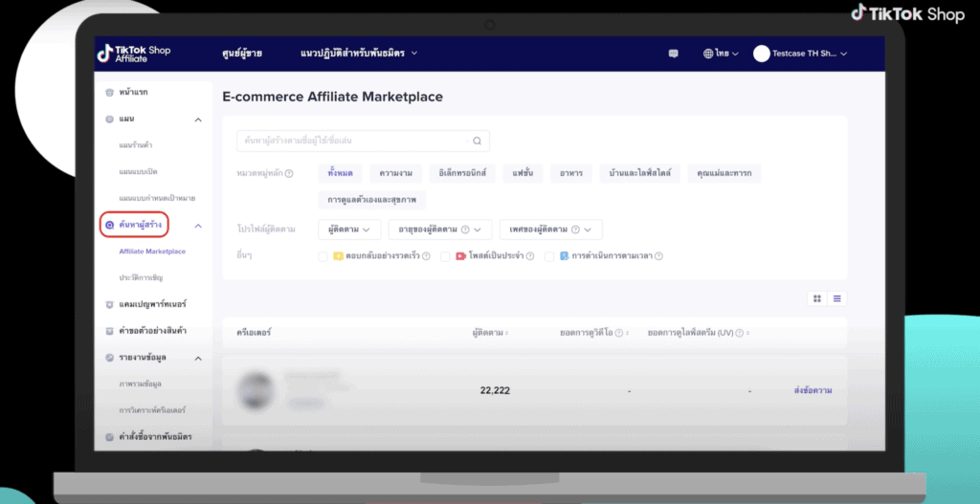The image size is (980, 504).
Task: Select บ้านและไลฟ์สไตล์ category filter
Action: (639, 174)
